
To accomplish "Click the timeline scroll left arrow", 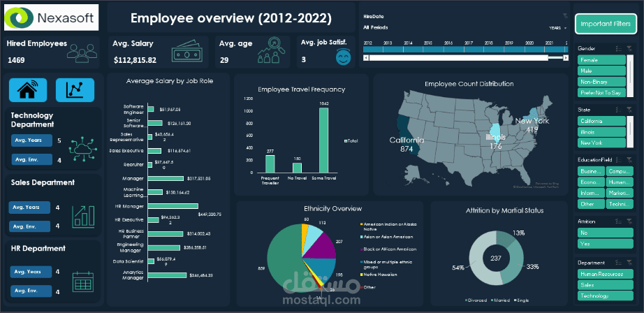I will click(366, 58).
